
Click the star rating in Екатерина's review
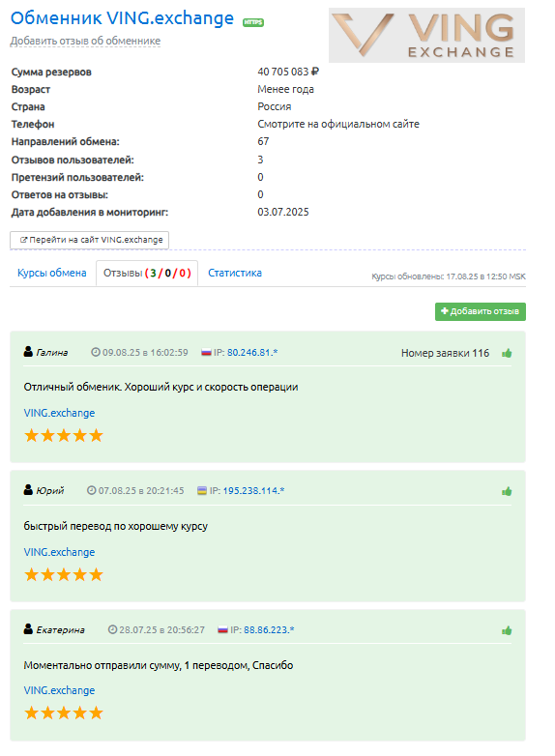64,712
